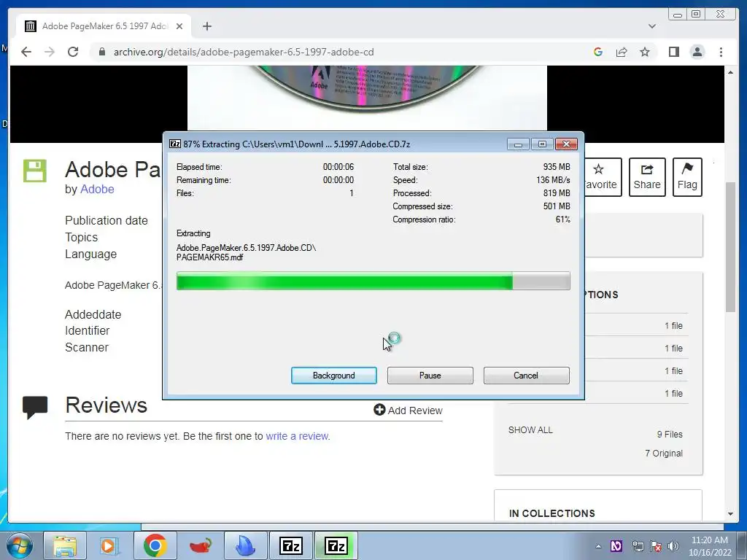Click the Chrome forward arrow
The width and height of the screenshot is (747, 560).
[x=50, y=52]
